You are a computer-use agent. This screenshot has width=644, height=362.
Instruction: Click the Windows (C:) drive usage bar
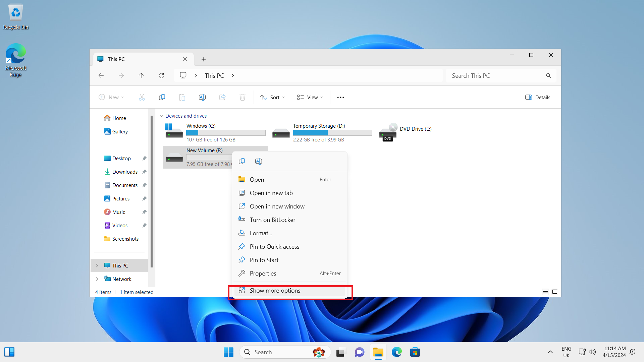226,133
